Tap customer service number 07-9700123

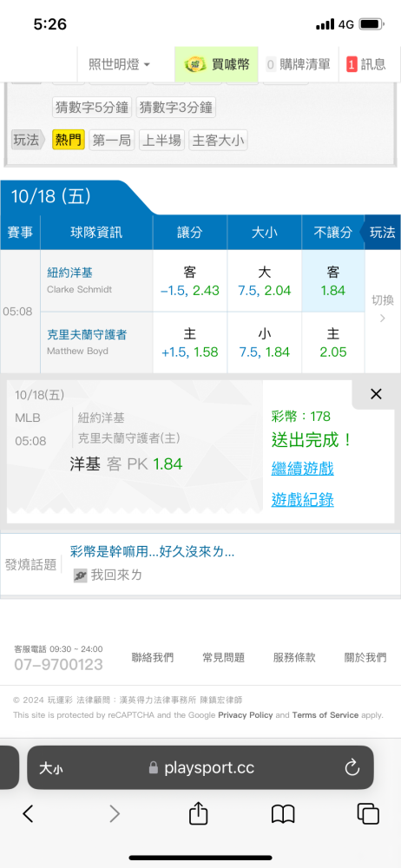click(58, 664)
